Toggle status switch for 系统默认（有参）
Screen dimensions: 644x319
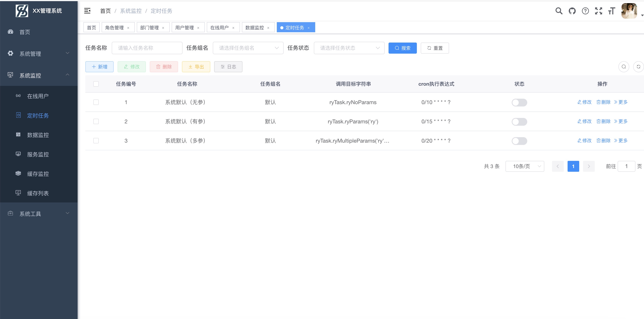pos(519,122)
